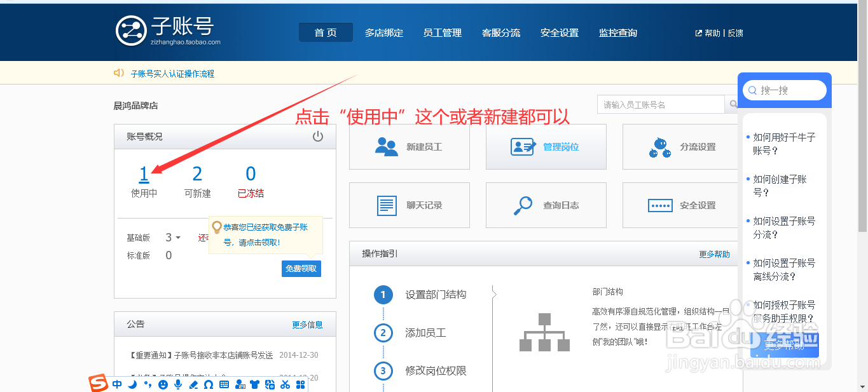Select step 2 添加员工
This screenshot has height=392, width=868.
tap(410, 333)
